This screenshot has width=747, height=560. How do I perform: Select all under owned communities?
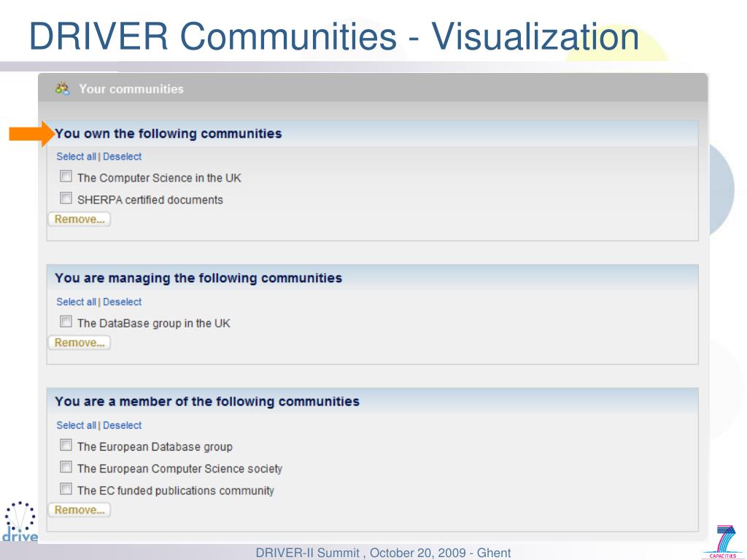(76, 157)
